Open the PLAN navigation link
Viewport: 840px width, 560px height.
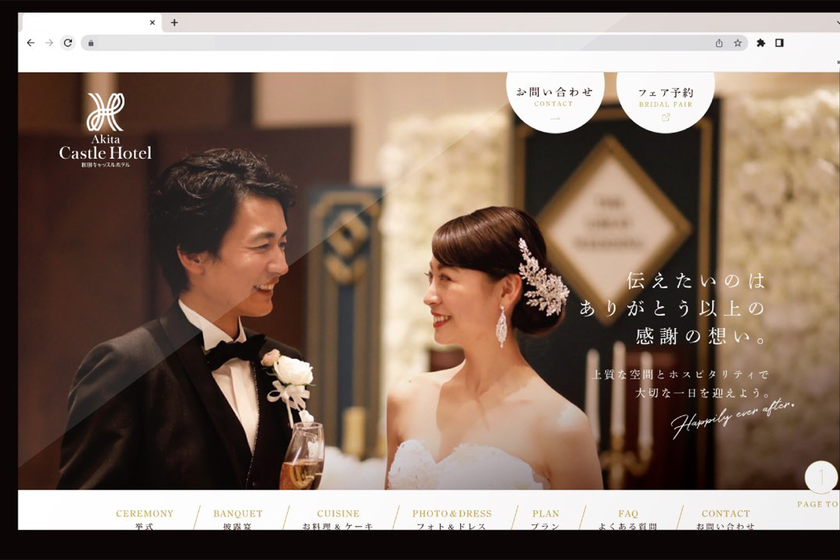546,519
